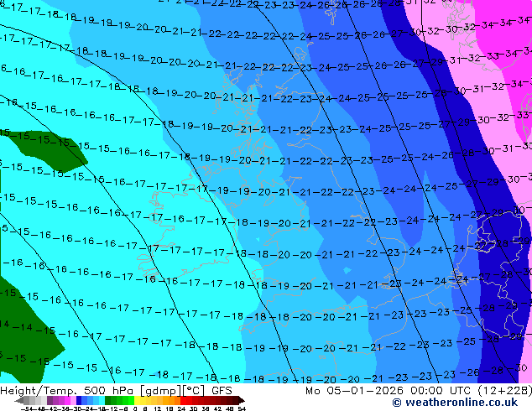The height and width of the screenshot is (411, 532).
Task: Click the right arrow end of color scale
Action: [x=242, y=400]
